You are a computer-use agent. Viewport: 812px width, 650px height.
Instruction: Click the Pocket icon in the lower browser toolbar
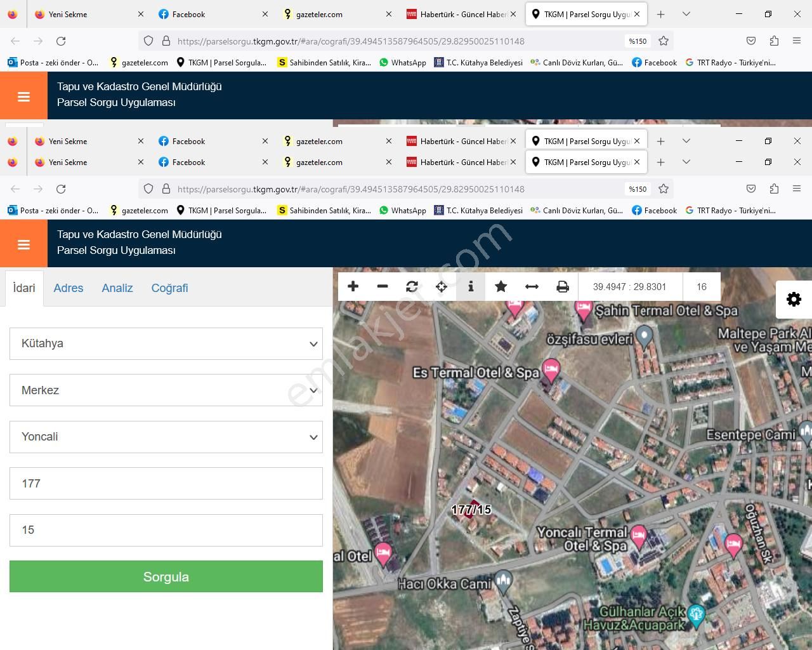point(751,189)
